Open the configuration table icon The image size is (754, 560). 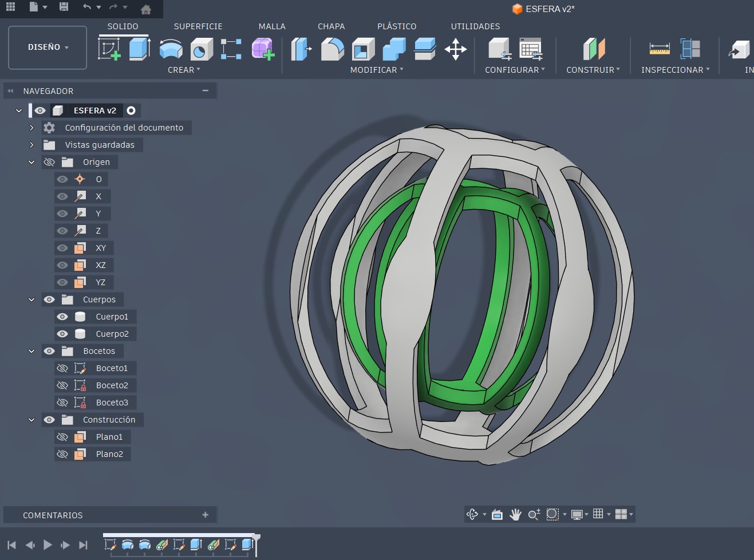coord(531,49)
